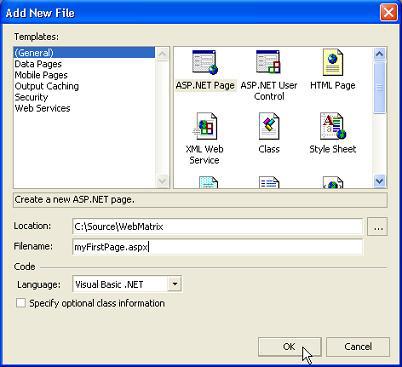This screenshot has width=402, height=367.
Task: Close the Add New File dialog
Action: coord(388,13)
